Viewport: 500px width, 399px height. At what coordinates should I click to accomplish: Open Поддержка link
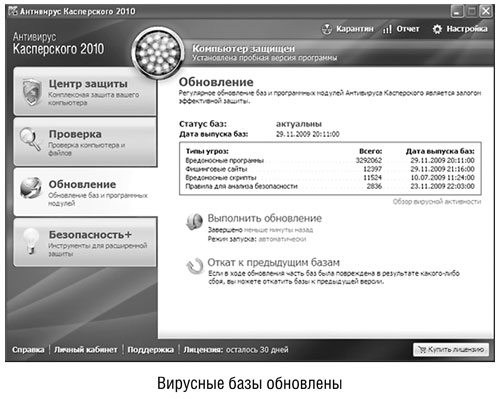click(150, 350)
